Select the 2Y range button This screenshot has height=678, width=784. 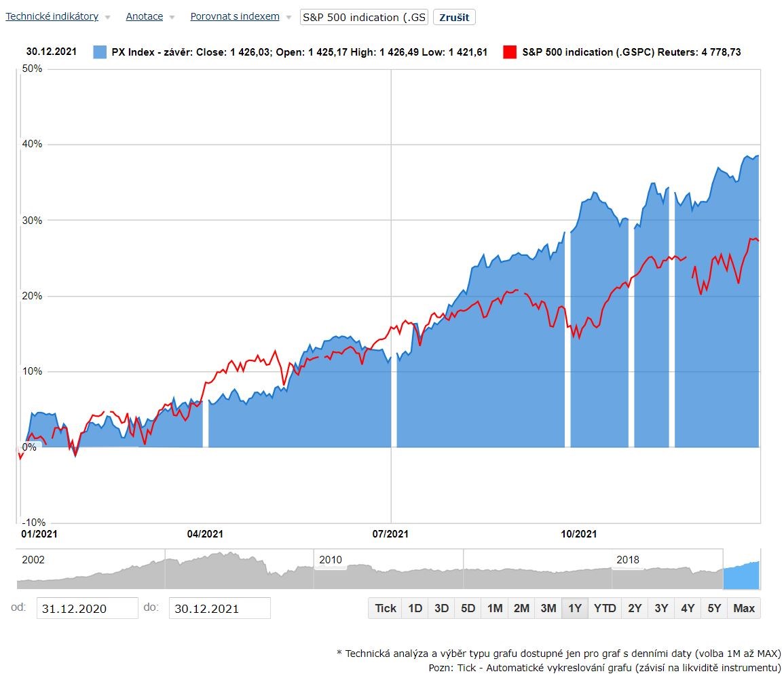[634, 608]
